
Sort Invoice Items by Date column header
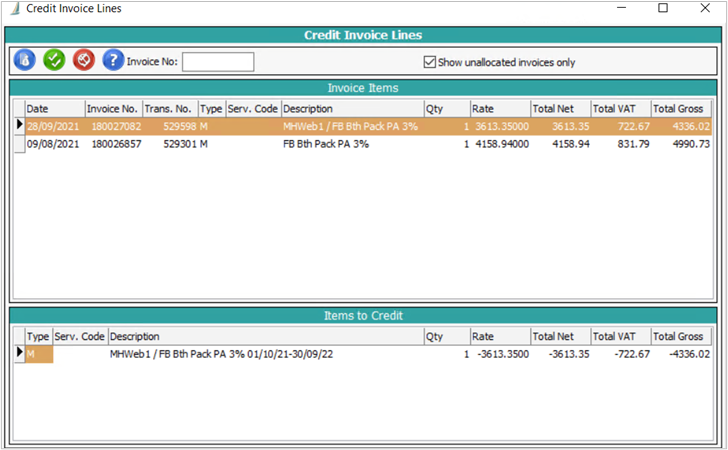coord(55,109)
